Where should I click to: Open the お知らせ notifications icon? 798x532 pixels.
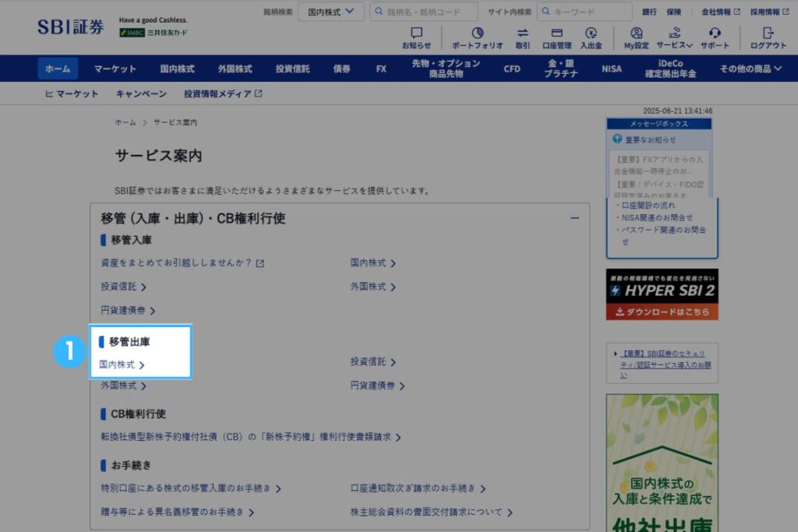click(x=416, y=33)
